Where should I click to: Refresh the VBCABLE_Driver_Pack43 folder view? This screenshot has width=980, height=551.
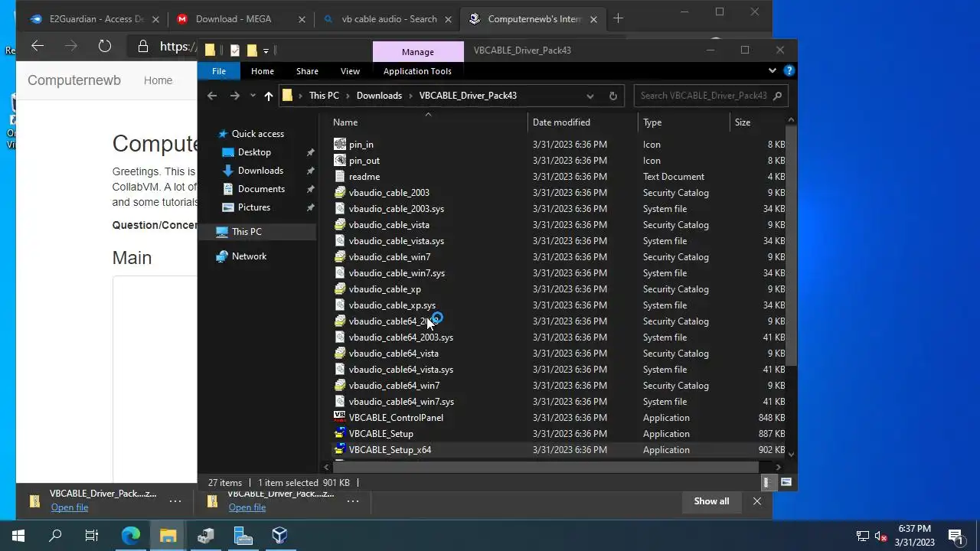612,96
